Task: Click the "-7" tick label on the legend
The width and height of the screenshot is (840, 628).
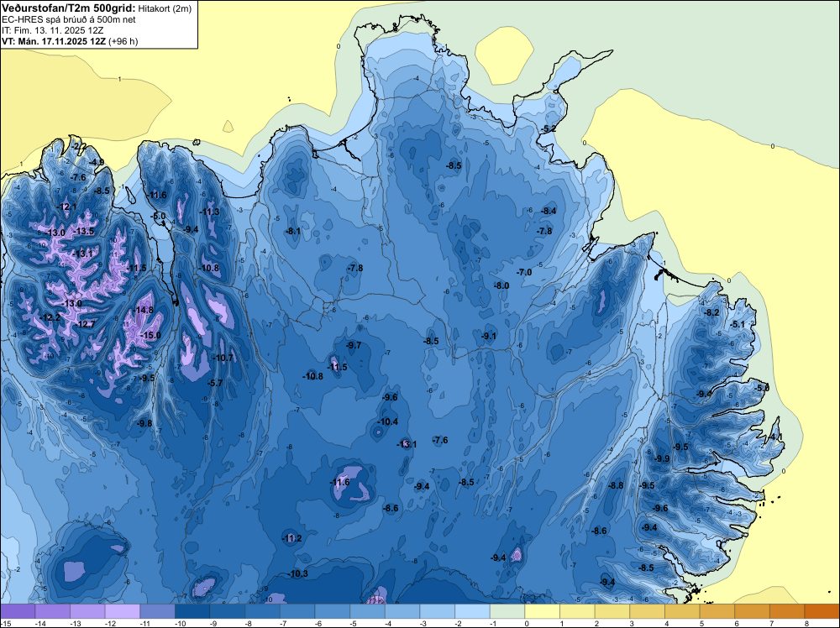Action: pyautogui.click(x=283, y=623)
